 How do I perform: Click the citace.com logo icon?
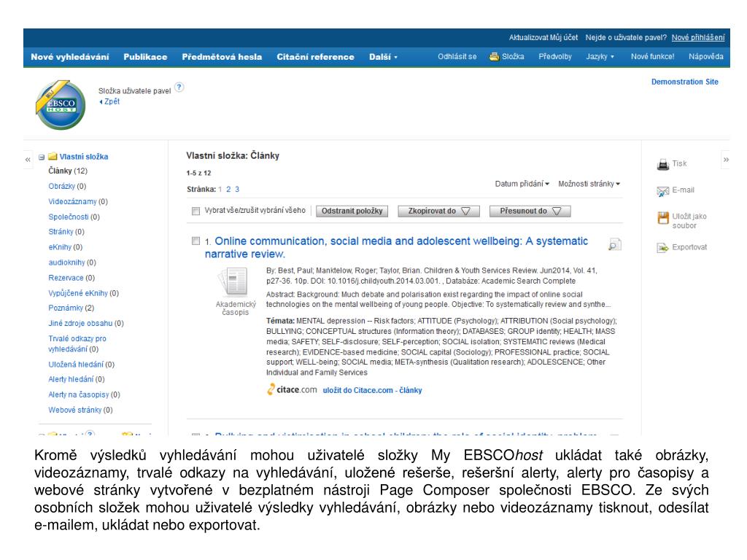point(271,389)
